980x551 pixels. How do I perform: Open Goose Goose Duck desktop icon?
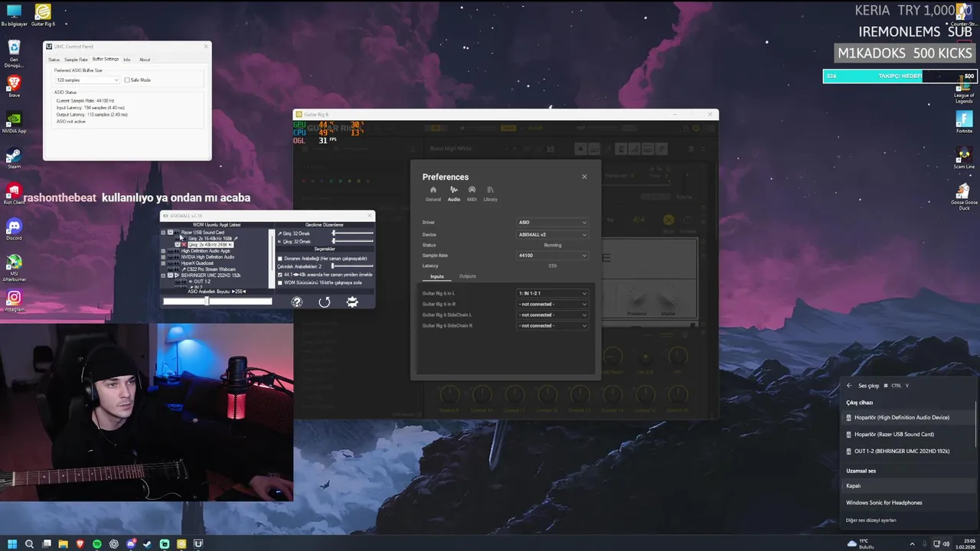[964, 195]
